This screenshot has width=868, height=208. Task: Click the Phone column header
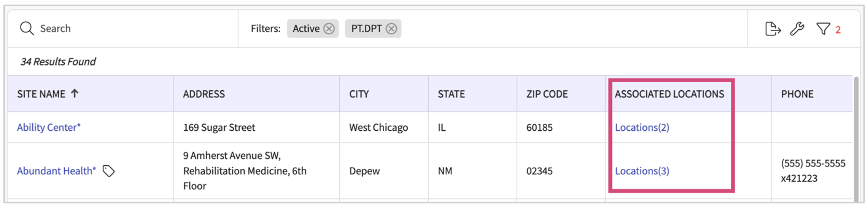(x=797, y=94)
